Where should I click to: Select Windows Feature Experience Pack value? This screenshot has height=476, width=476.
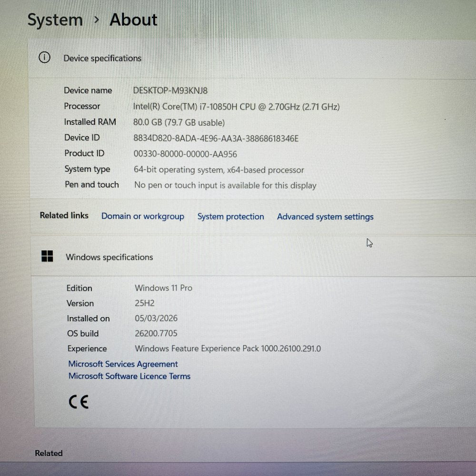coord(228,348)
